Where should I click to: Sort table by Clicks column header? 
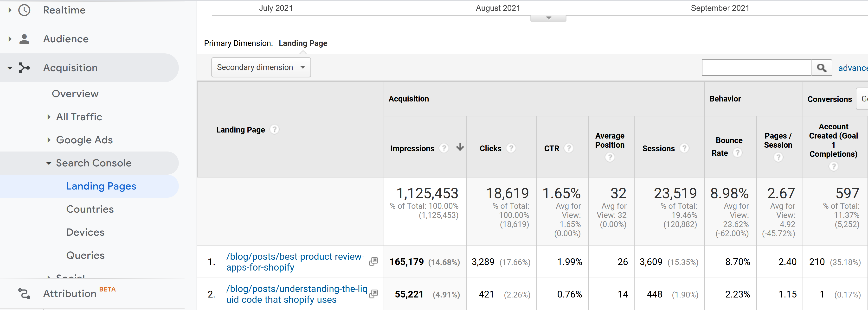[x=490, y=148]
